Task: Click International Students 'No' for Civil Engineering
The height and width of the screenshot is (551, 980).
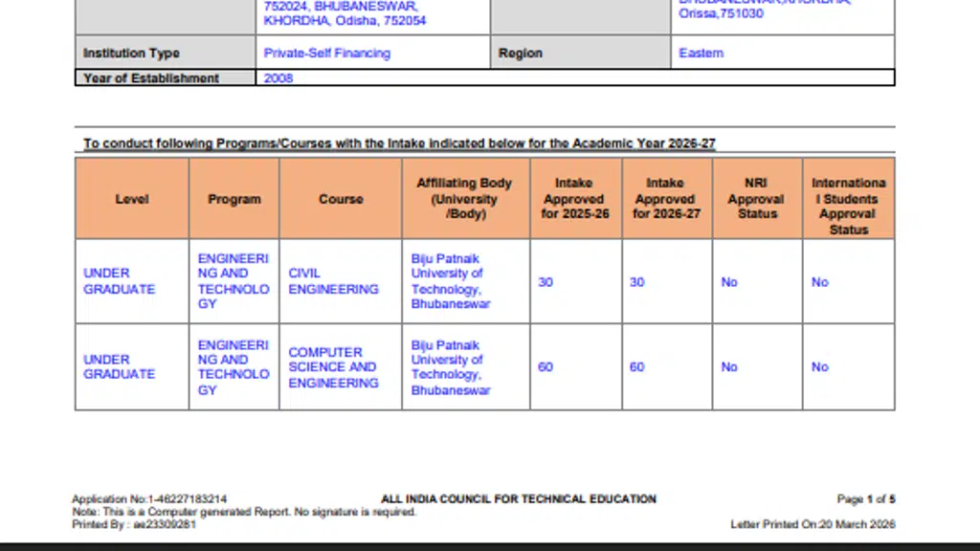Action: click(819, 282)
